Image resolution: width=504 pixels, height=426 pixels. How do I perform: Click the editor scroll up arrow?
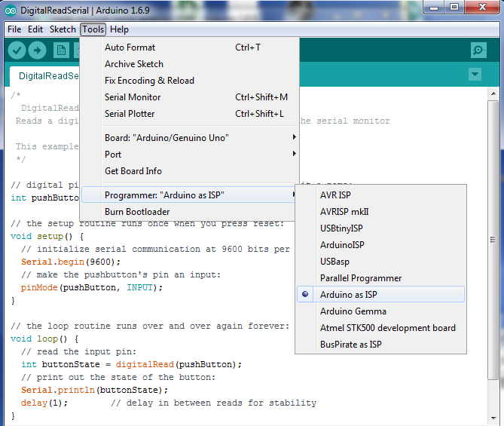493,93
